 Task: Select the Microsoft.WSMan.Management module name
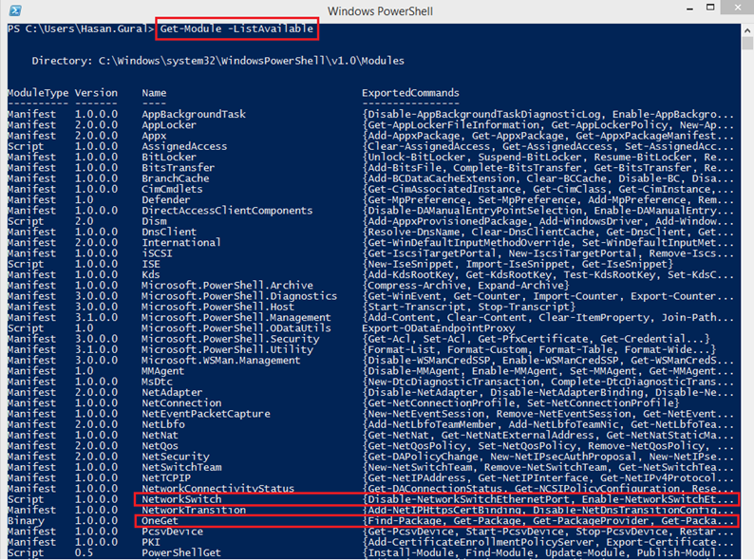(x=220, y=361)
